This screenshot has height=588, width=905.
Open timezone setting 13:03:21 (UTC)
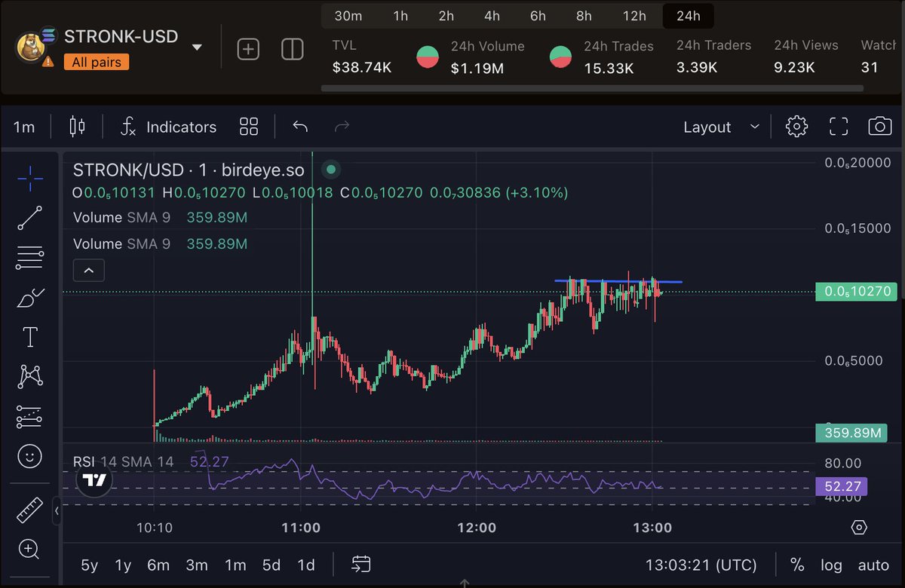701,565
